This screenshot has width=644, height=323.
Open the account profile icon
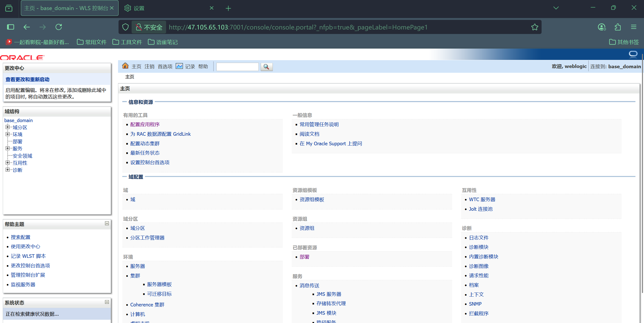[602, 27]
